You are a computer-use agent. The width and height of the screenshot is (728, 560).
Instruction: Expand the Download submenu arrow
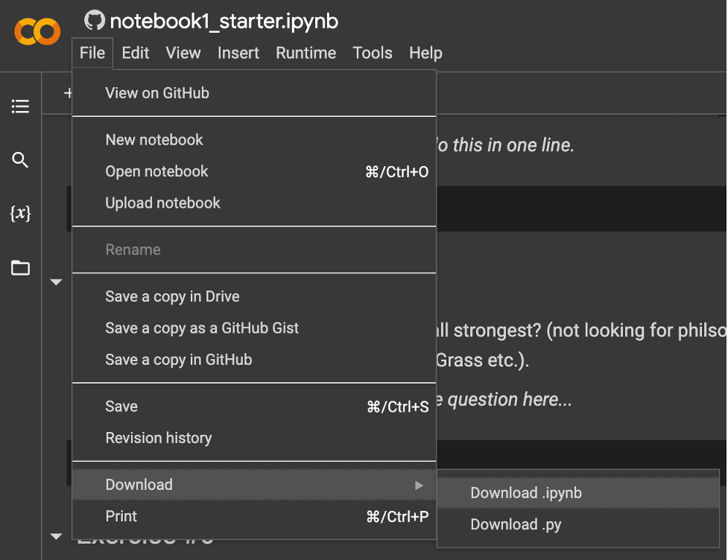tap(419, 486)
